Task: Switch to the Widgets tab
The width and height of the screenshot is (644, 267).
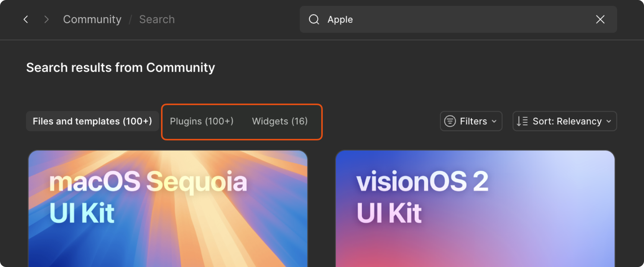Action: [280, 121]
